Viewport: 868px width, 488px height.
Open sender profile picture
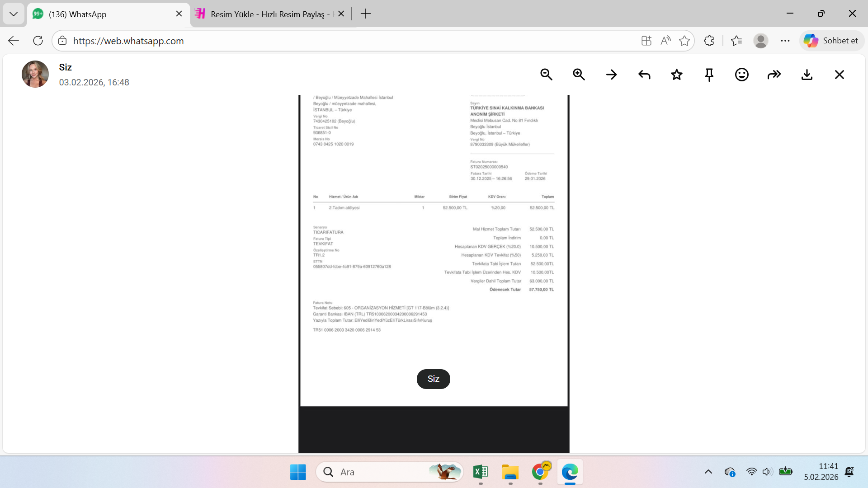pos(35,74)
